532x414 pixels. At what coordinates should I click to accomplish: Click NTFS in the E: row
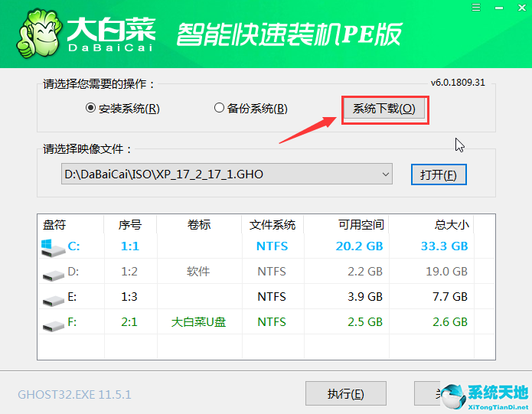(272, 297)
